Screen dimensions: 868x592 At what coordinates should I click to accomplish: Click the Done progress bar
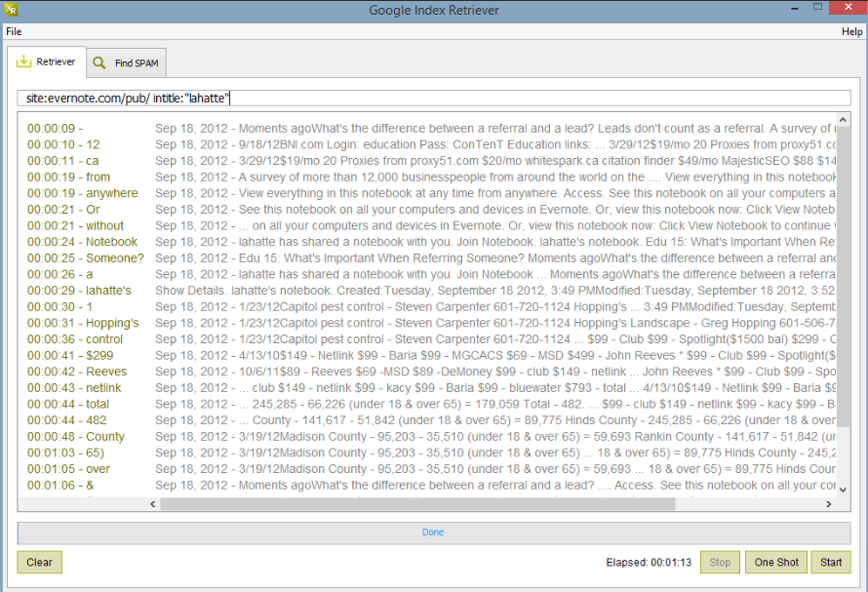point(434,533)
